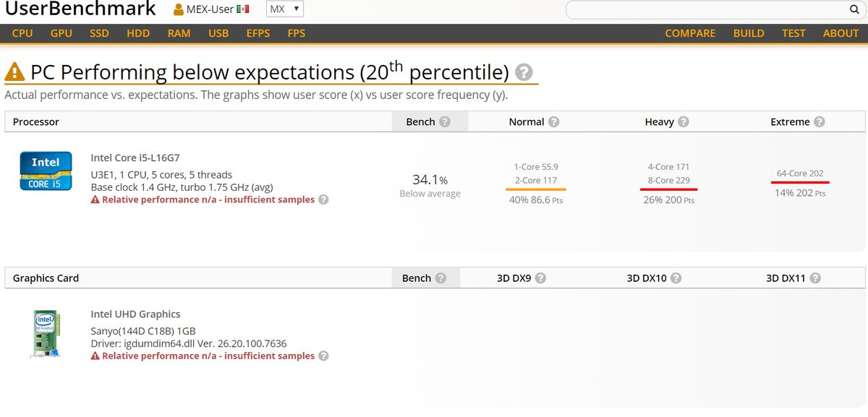Click the UserBenchmark site logo
The image size is (868, 417).
80,9
